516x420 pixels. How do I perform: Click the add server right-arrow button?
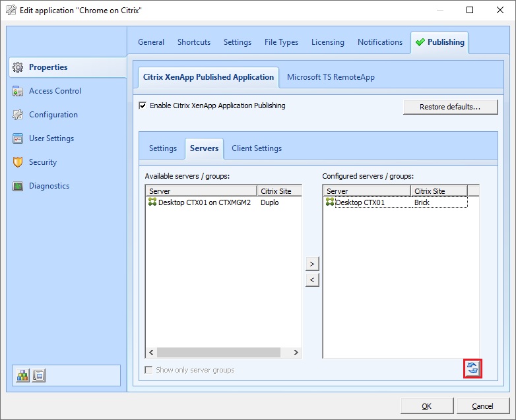(x=313, y=264)
